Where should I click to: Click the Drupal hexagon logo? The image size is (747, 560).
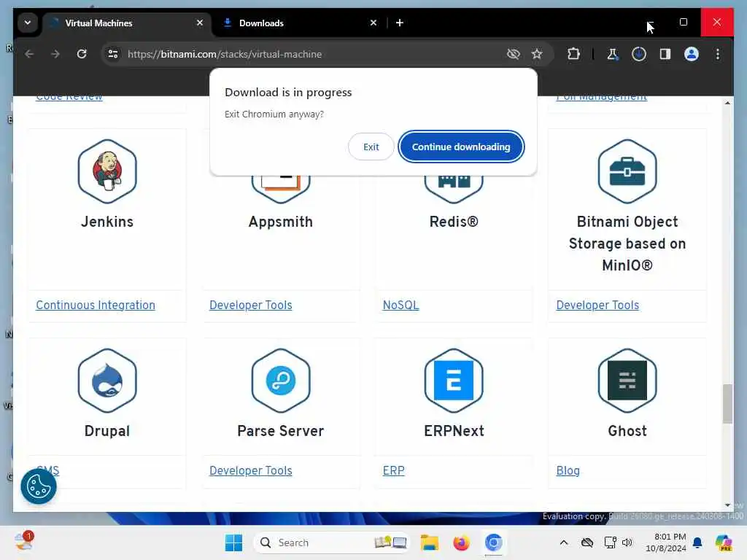click(x=107, y=381)
